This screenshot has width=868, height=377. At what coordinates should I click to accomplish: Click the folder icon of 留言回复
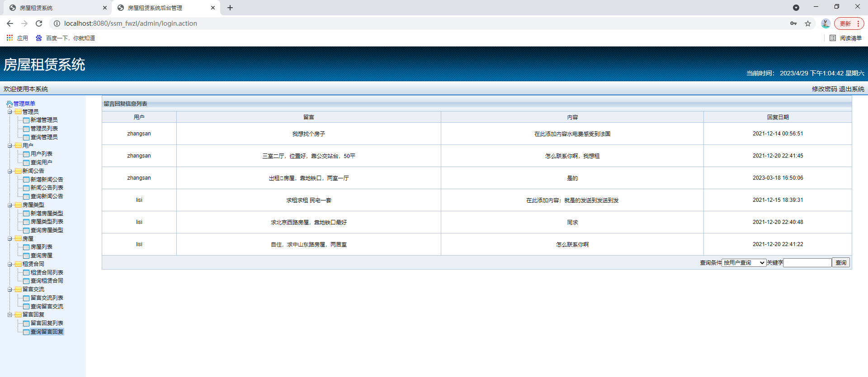18,315
